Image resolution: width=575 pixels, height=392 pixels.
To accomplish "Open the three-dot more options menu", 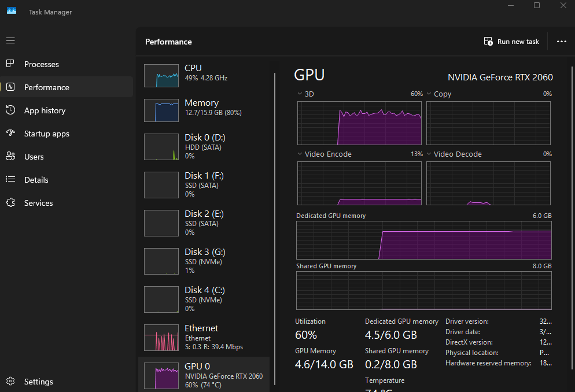I will [562, 42].
